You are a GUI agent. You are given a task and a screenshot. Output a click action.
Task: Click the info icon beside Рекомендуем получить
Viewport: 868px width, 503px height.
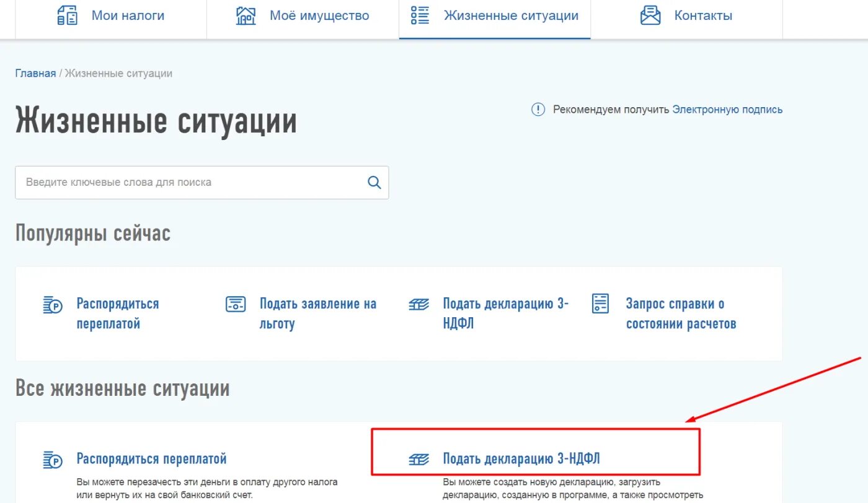click(x=538, y=110)
